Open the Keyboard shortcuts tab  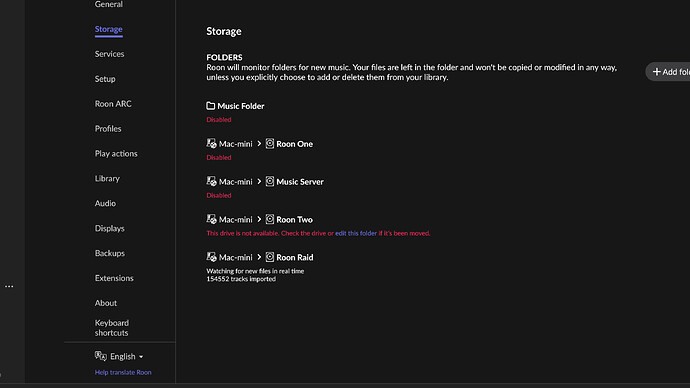click(112, 328)
